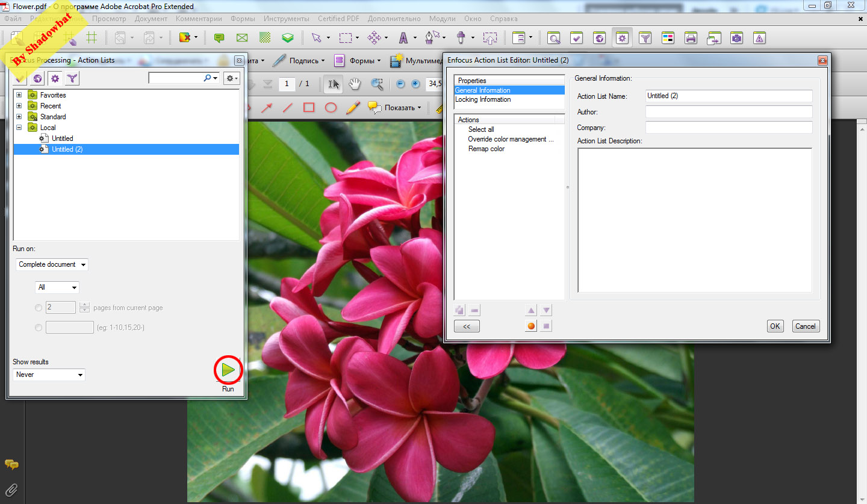Open the Инструменты menu
Viewport: 867px width, 504px height.
(x=286, y=19)
